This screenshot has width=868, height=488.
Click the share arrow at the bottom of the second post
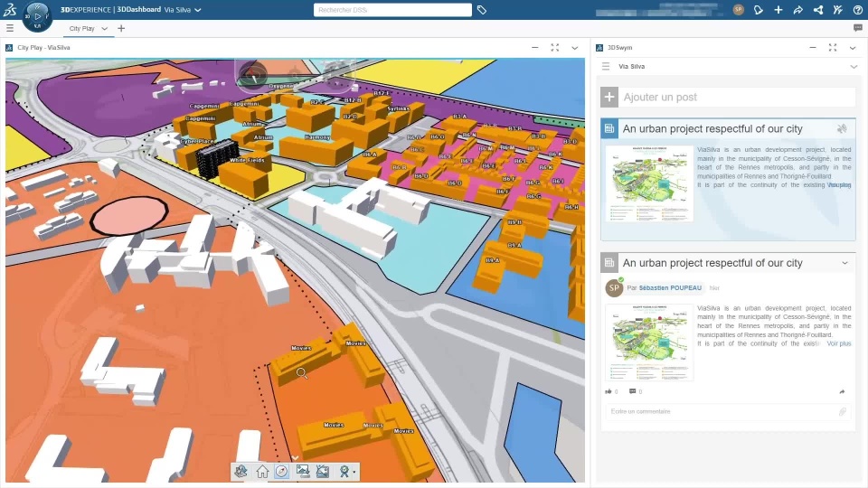[842, 391]
